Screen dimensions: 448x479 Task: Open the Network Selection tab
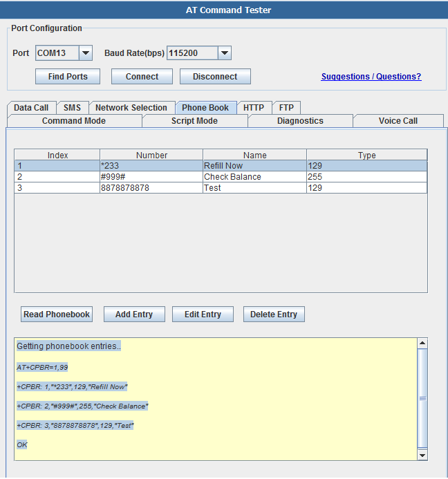131,108
